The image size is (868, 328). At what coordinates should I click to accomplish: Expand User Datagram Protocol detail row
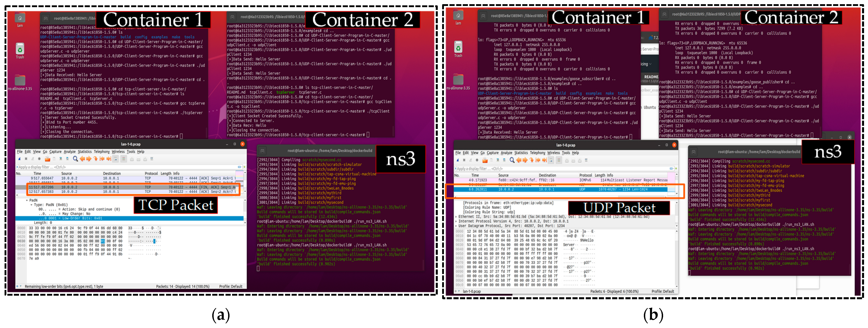click(456, 226)
